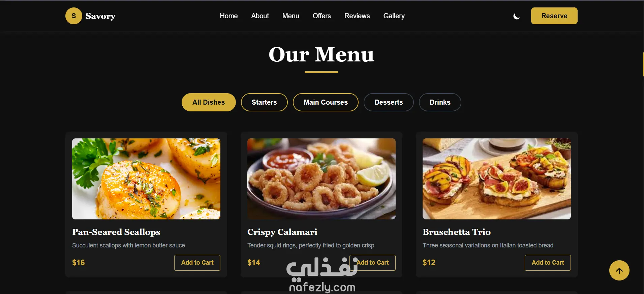Open the Reviews page link
Viewport: 644px width, 294px height.
(357, 16)
